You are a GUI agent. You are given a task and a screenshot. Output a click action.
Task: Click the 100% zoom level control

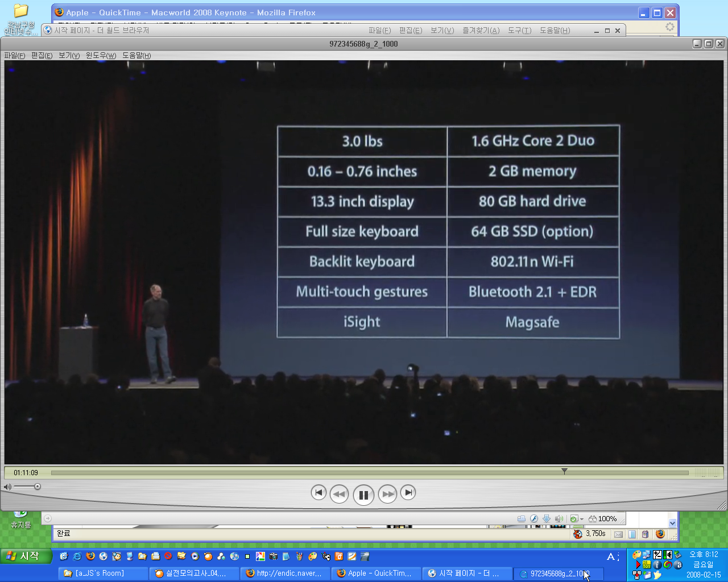tap(603, 518)
